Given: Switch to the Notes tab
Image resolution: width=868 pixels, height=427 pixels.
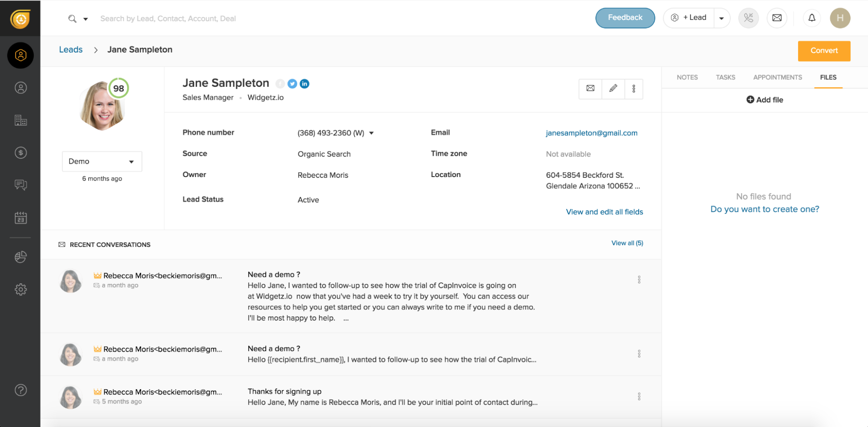Looking at the screenshot, I should [687, 77].
